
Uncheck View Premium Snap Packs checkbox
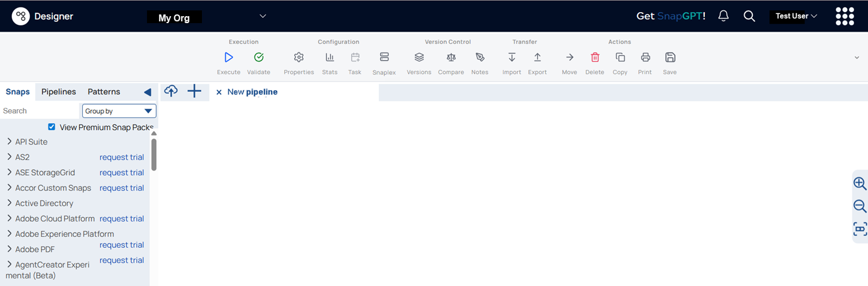[x=52, y=127]
